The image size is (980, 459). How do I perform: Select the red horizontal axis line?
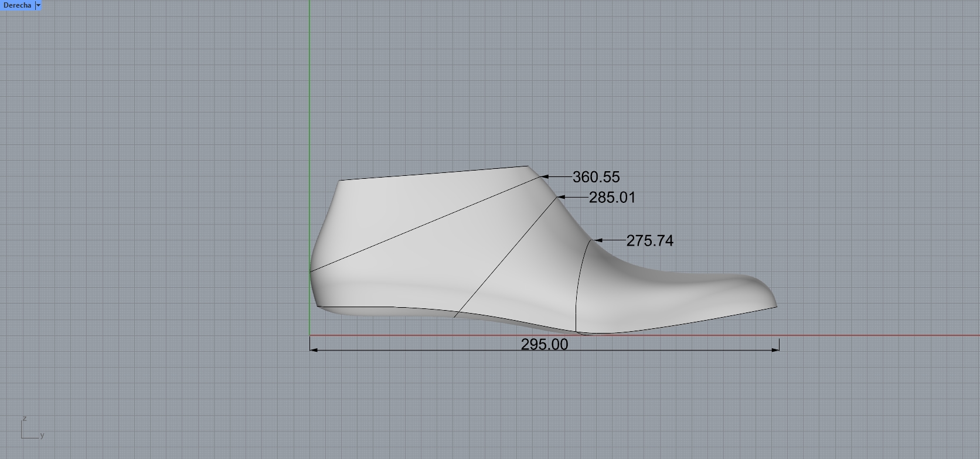[879, 336]
